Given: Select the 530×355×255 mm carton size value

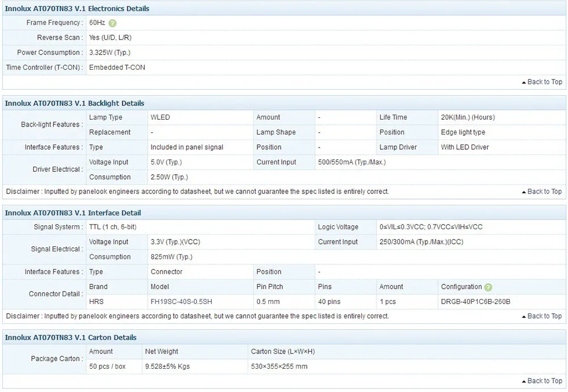Looking at the screenshot, I should click(x=279, y=366).
